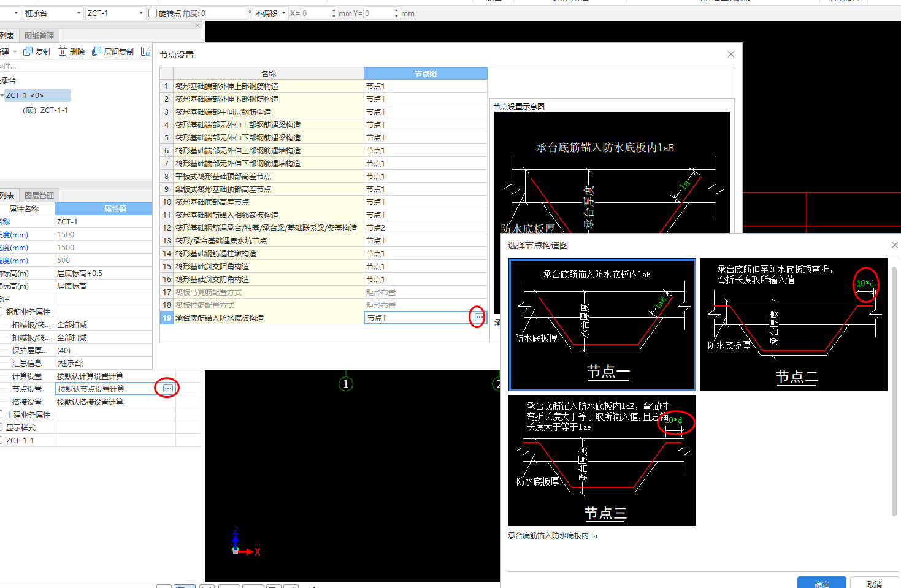Switch to the 图纸管理 tab
Screen dimensions: 901x588
click(39, 36)
